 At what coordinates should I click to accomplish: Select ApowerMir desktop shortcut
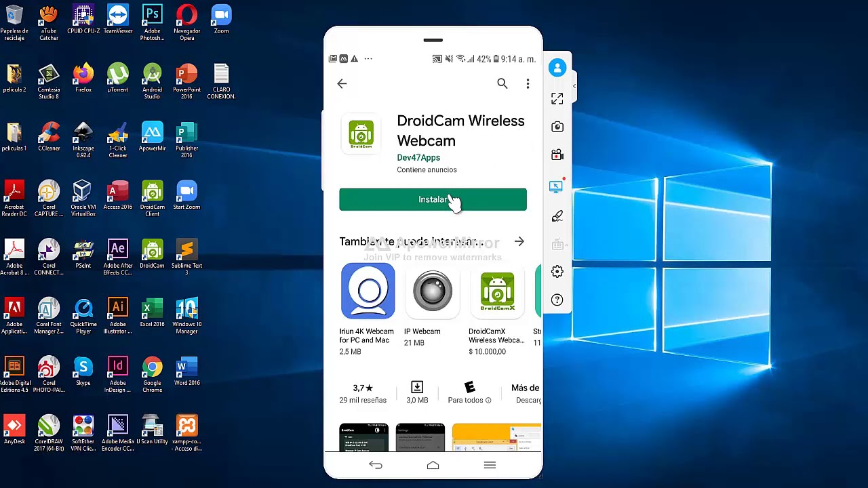pyautogui.click(x=153, y=137)
